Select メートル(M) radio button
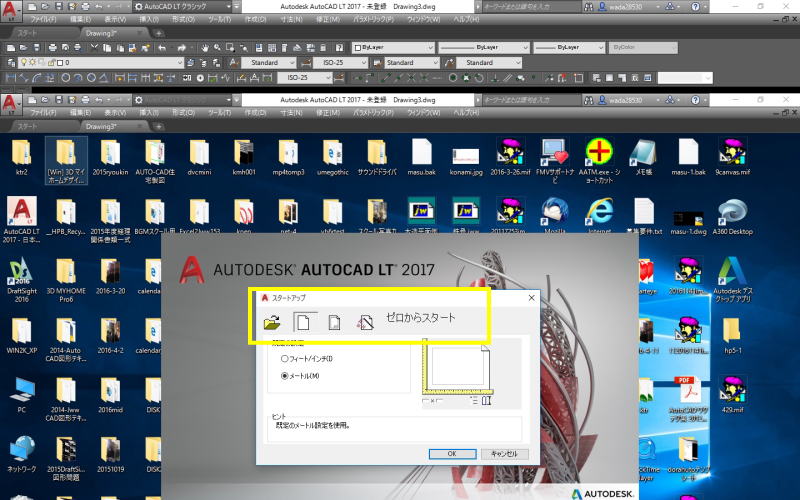800x500 pixels. tap(284, 376)
